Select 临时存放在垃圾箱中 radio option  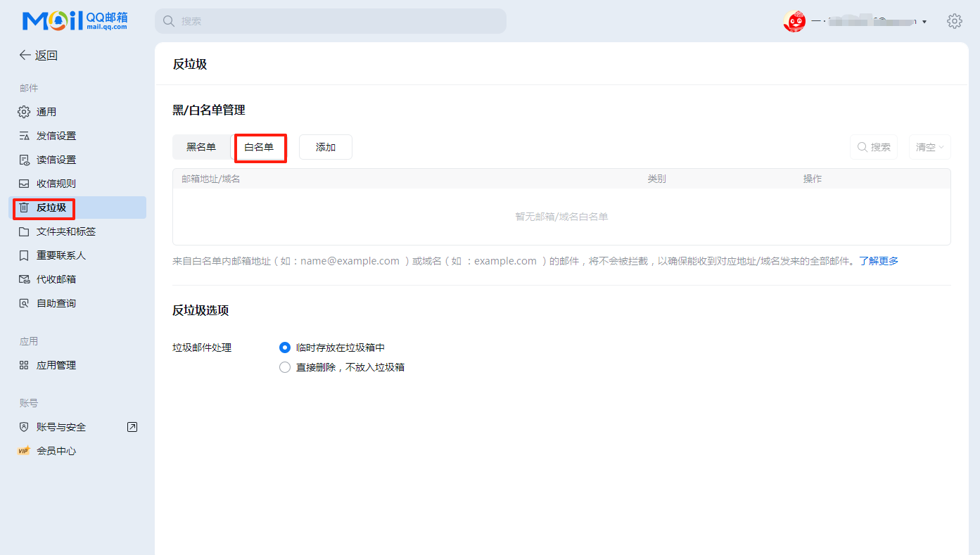point(285,347)
